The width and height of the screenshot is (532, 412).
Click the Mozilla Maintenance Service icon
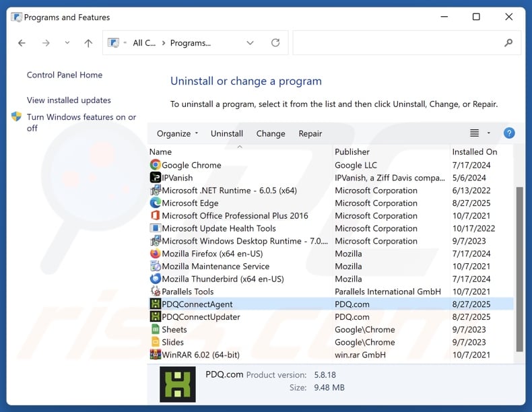coord(155,266)
